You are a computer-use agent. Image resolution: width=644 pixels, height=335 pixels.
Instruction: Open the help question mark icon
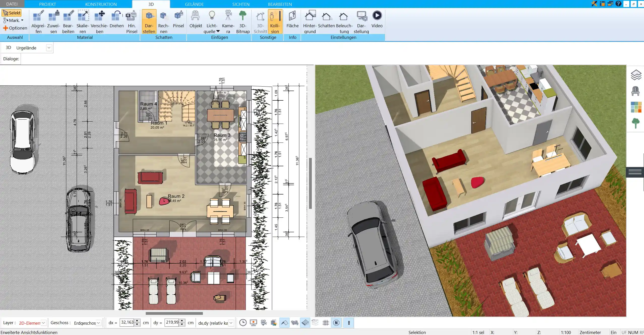pos(618,4)
